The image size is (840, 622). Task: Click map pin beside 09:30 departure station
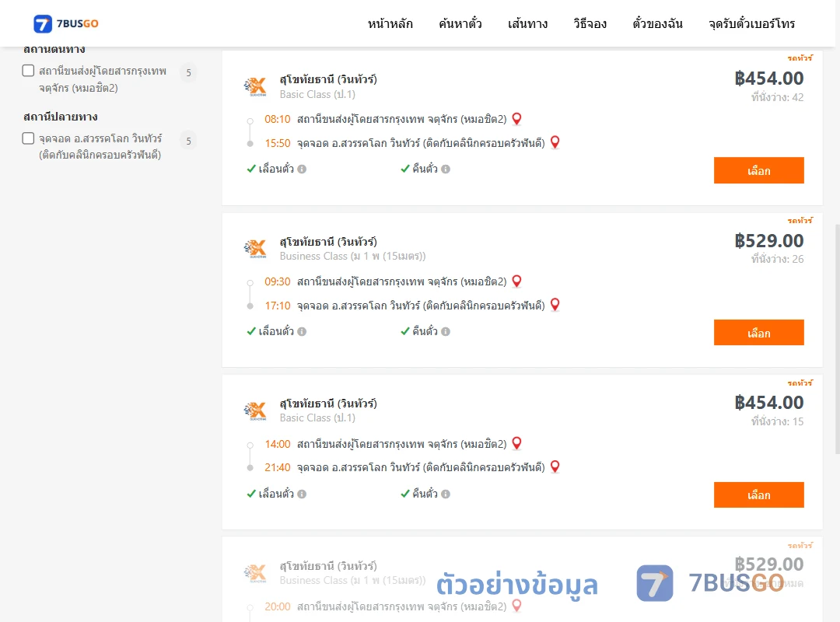tap(517, 281)
